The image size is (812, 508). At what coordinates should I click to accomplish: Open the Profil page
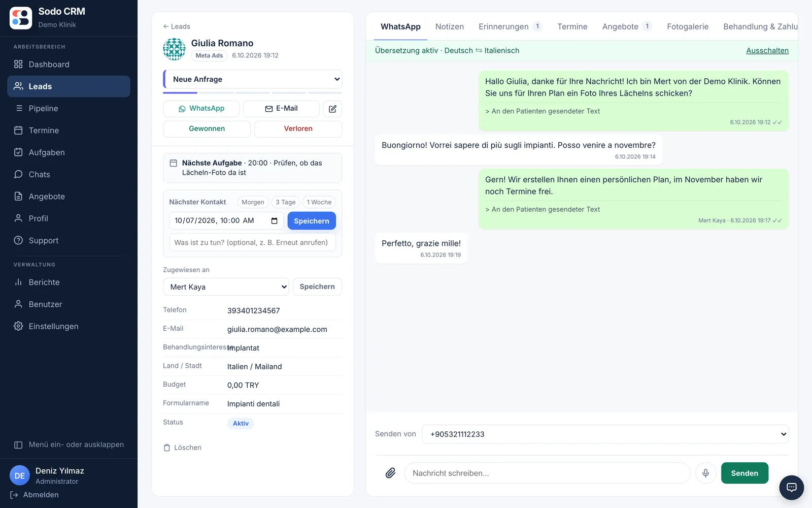pos(69,218)
